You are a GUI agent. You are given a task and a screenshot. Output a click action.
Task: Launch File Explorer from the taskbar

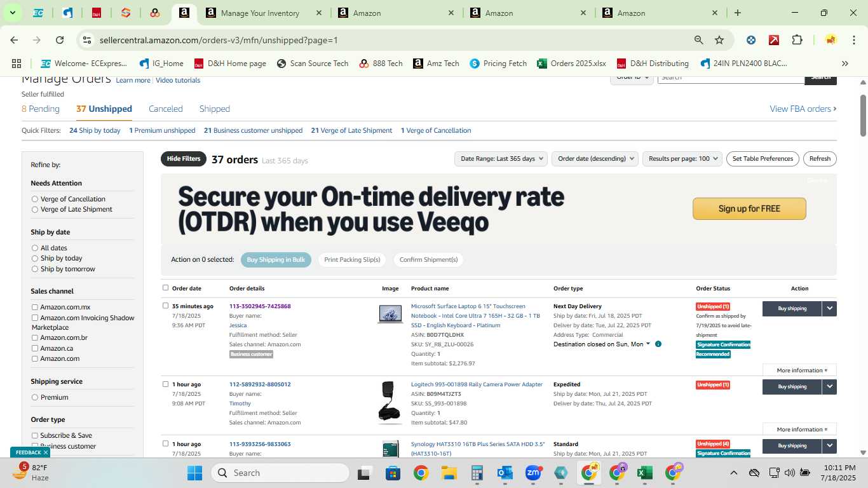point(449,473)
